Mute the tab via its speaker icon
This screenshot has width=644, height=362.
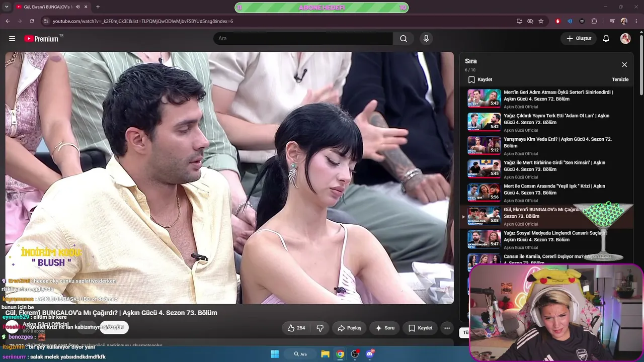[x=77, y=7]
